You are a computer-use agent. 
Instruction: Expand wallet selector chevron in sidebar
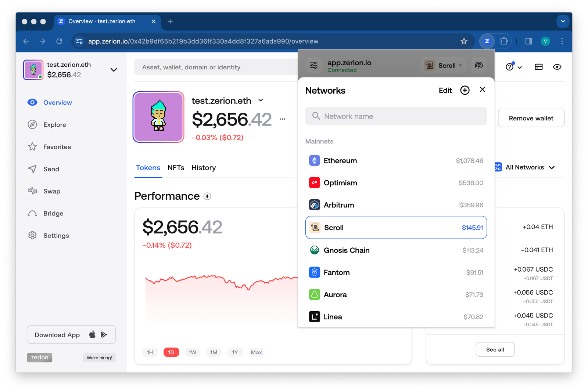click(114, 70)
